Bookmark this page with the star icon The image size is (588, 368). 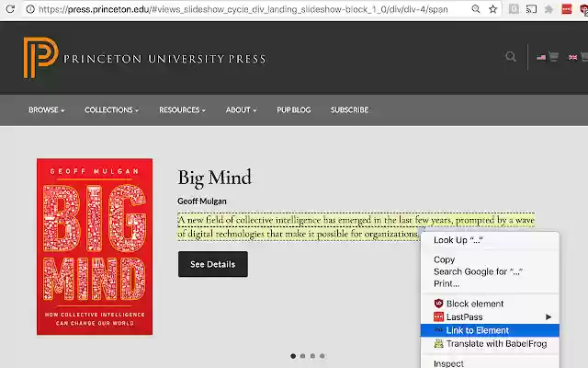click(492, 9)
